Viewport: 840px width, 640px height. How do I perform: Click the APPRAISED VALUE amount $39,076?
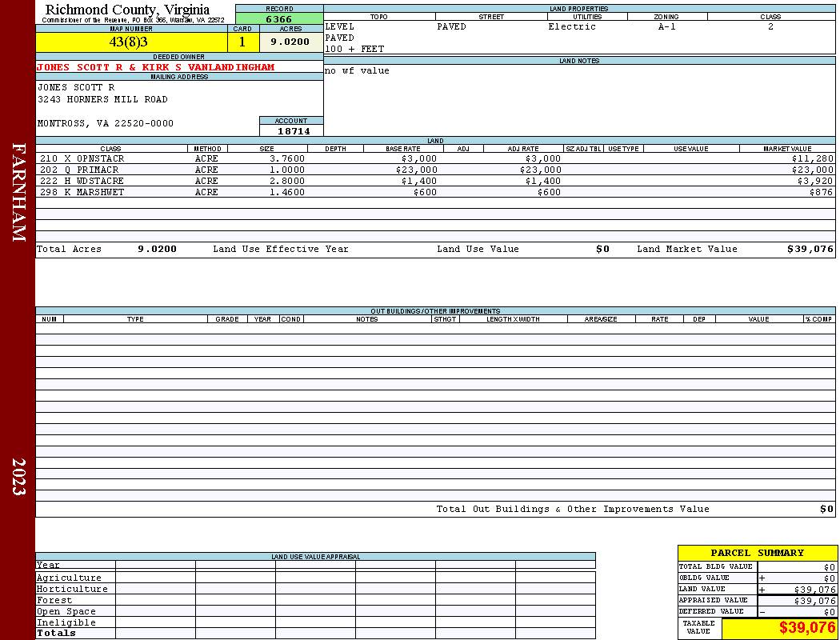coord(815,600)
